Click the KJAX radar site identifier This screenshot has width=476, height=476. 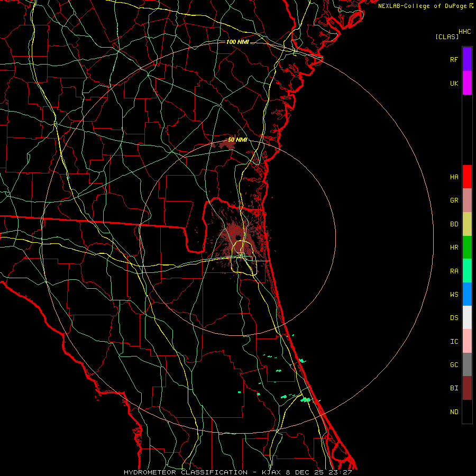[271, 472]
